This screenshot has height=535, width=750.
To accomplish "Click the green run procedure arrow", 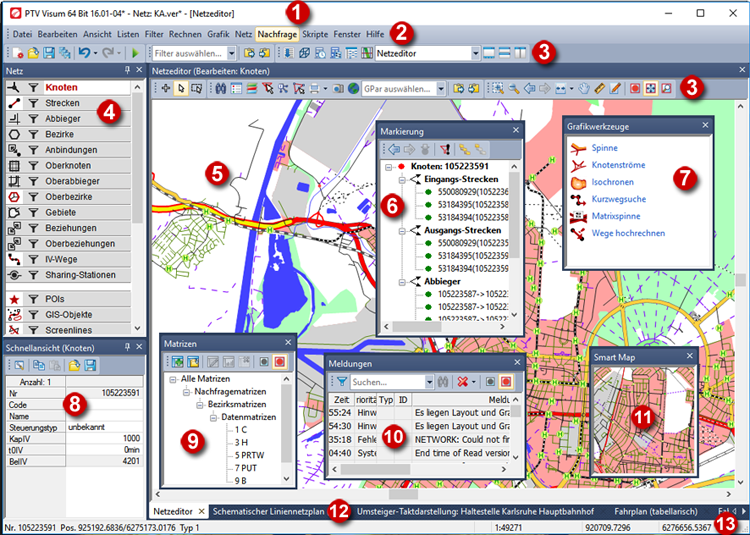I will (134, 52).
